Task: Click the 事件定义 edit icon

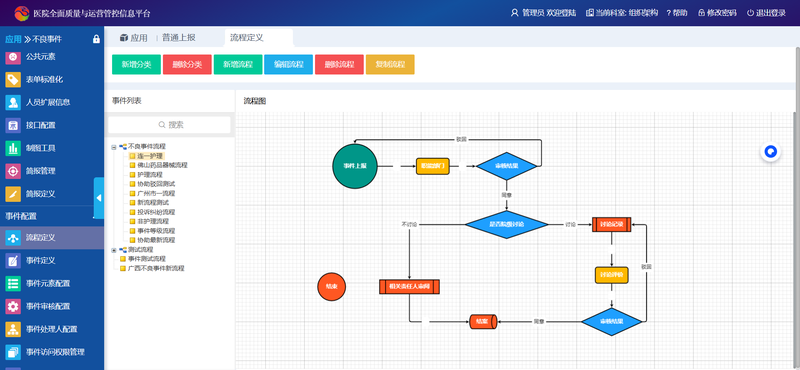Action: [13, 260]
